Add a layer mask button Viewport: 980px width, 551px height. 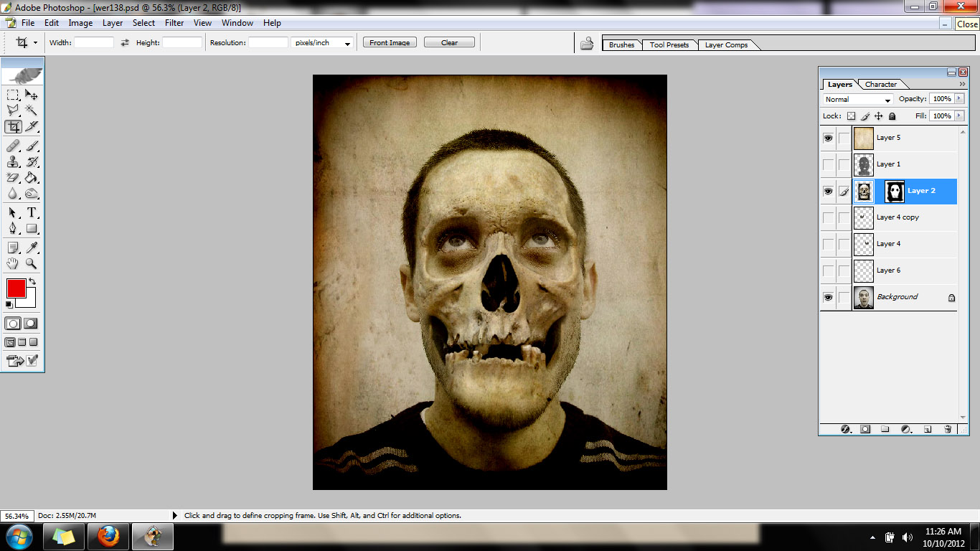(865, 429)
